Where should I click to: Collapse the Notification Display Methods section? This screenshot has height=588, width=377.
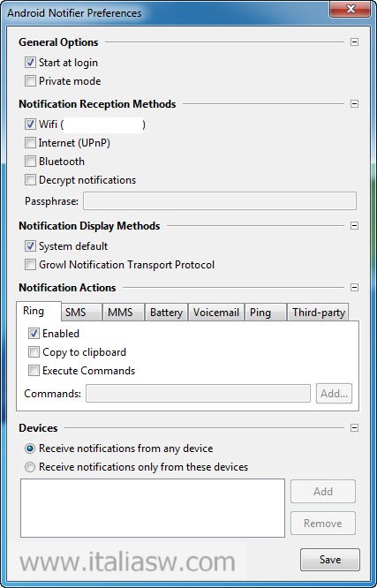pos(354,226)
